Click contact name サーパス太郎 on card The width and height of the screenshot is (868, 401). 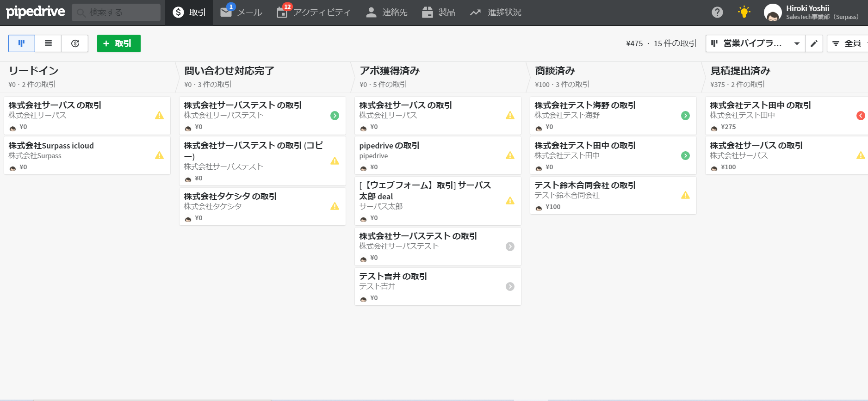pos(381,206)
